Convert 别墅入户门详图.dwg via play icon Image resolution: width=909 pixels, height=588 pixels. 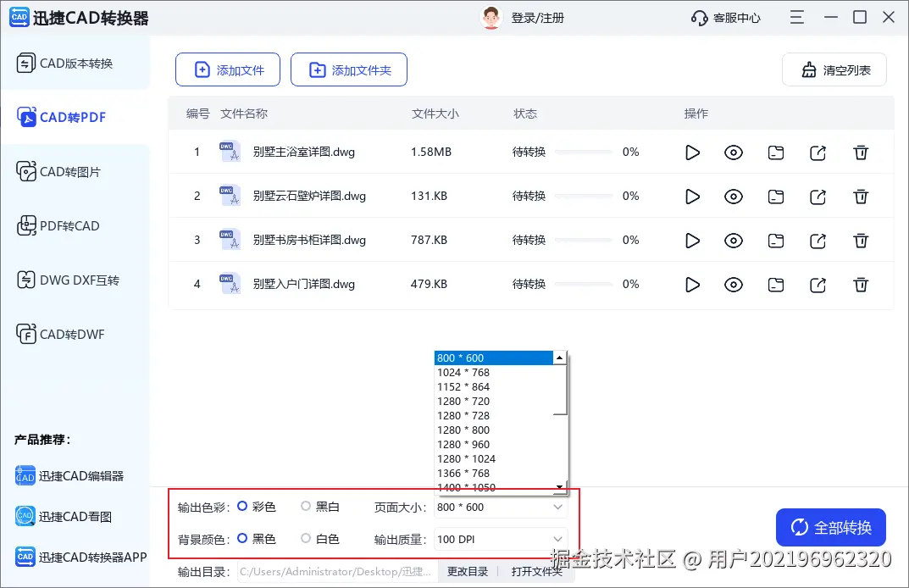[x=692, y=285]
